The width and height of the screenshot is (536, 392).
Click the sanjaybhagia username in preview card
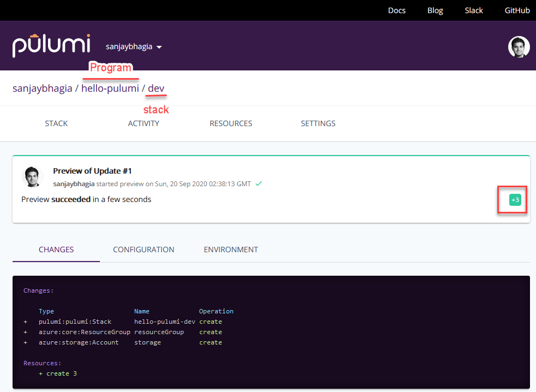[74, 184]
